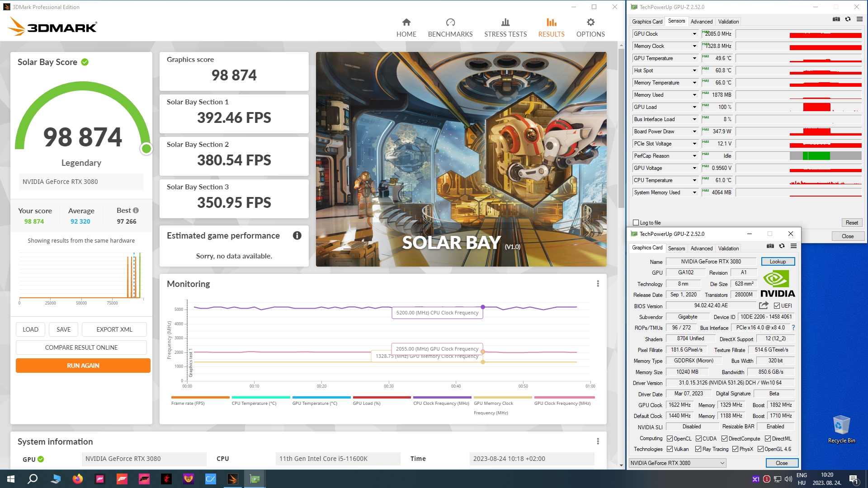
Task: Click the camera icon in GPU-Z Graphics Card window
Action: click(770, 246)
